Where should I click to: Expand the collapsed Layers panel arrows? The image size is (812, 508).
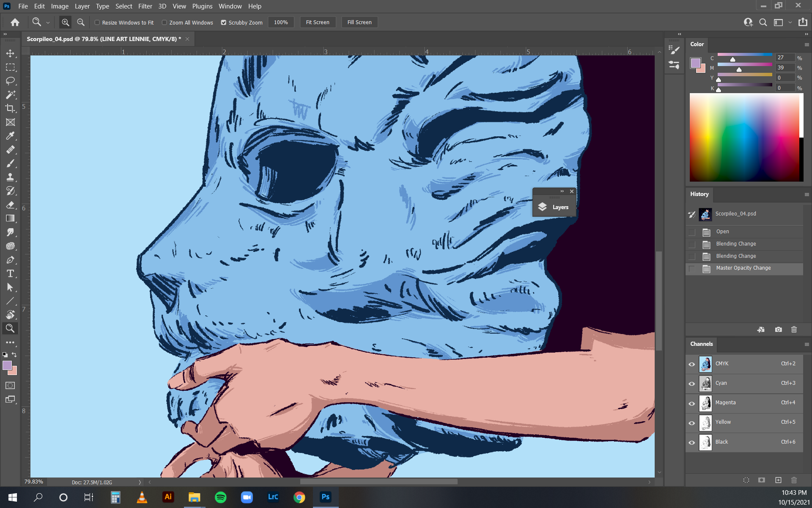(x=562, y=191)
